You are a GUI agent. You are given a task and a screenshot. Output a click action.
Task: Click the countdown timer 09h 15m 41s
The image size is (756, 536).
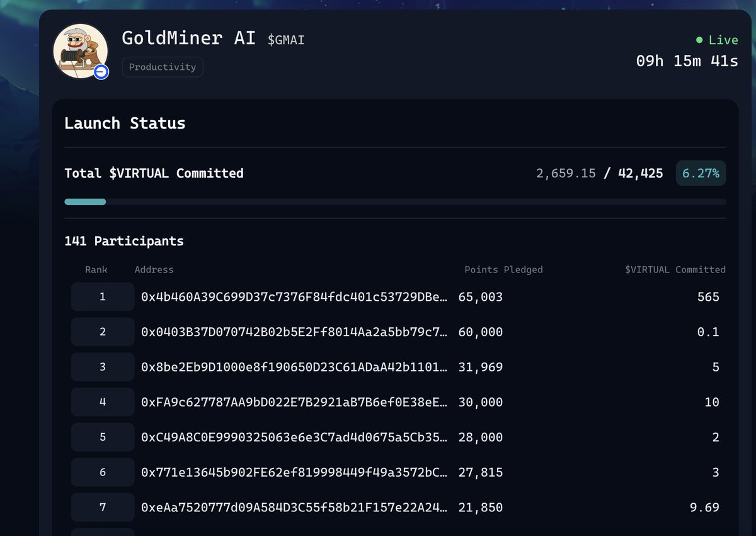coord(687,62)
